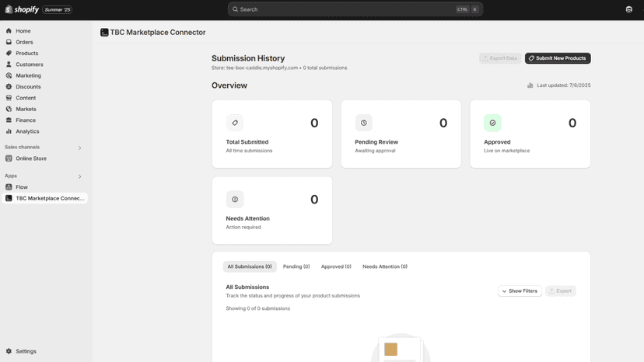The height and width of the screenshot is (362, 644).
Task: Click the Orders inbox icon
Action: 9,42
